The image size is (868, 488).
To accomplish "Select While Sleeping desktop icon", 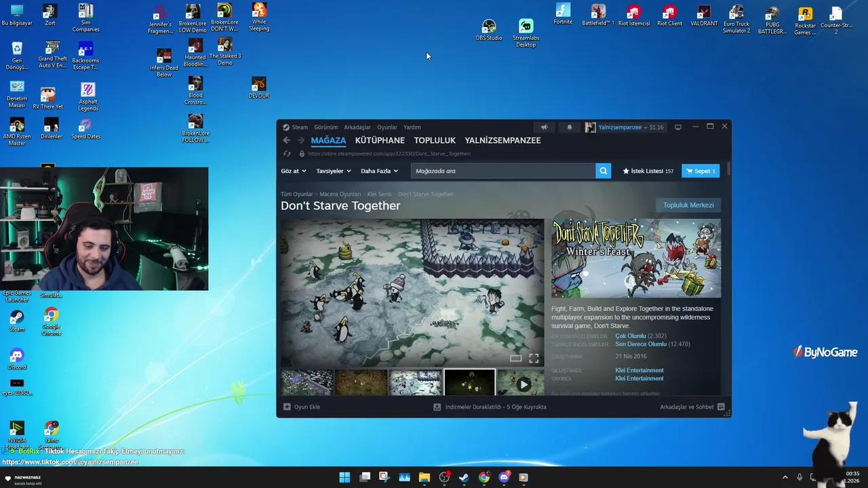I will click(x=259, y=17).
